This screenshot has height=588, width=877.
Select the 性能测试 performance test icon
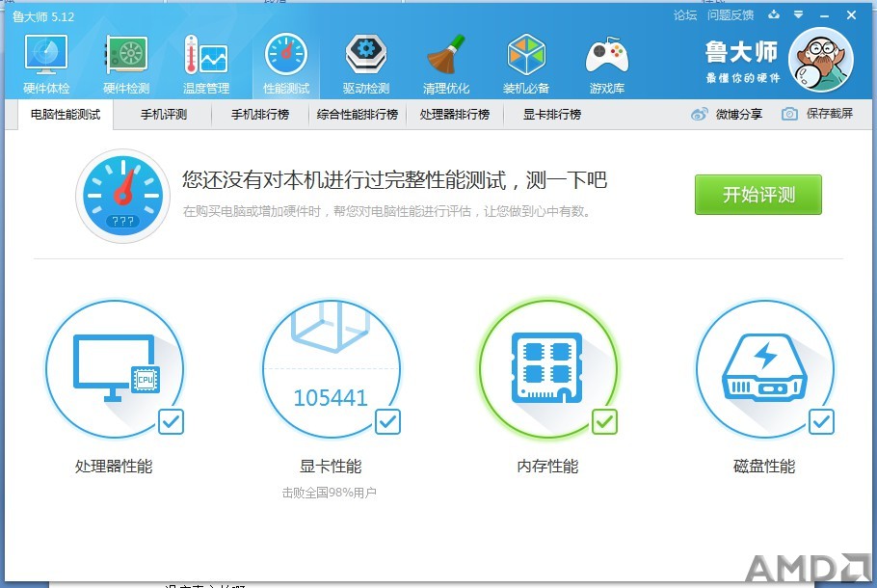(286, 64)
